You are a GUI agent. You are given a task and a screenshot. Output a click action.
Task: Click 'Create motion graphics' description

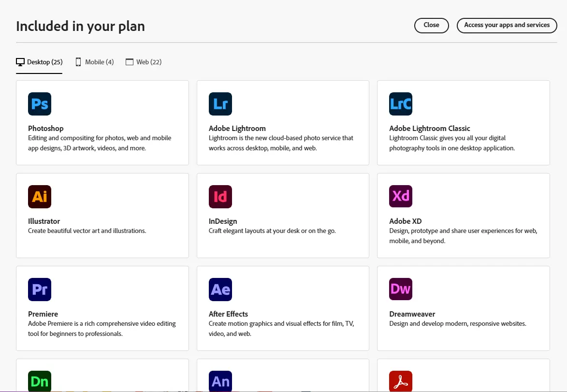(281, 329)
